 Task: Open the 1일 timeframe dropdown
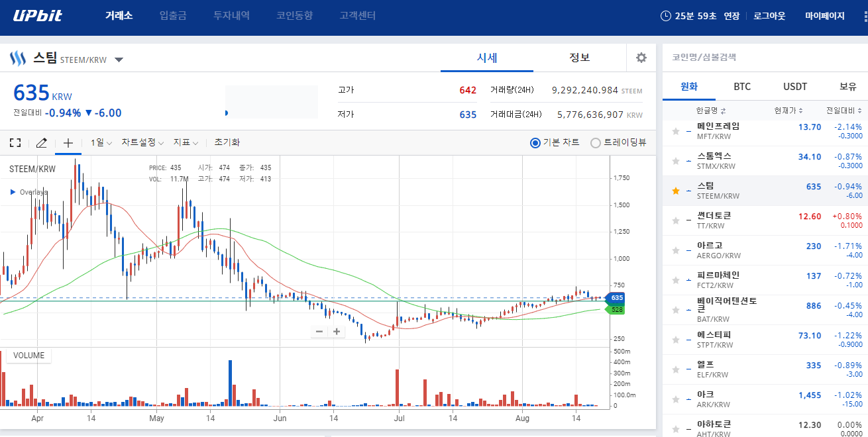(101, 142)
